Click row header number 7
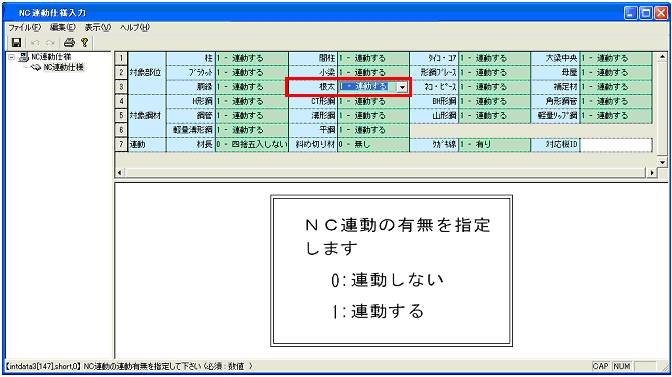 (x=121, y=144)
